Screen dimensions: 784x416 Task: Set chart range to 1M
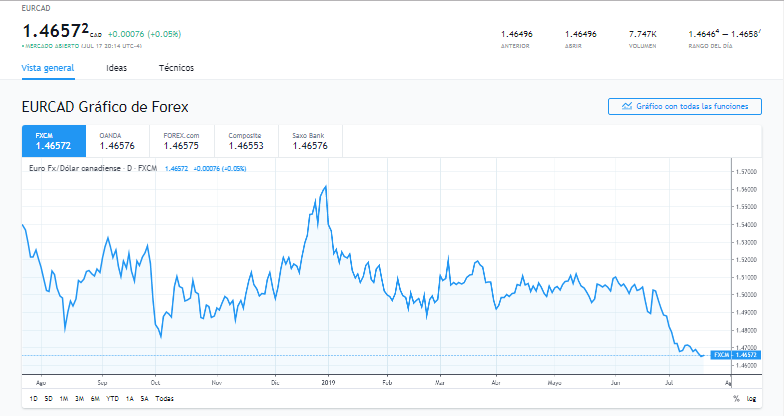point(64,398)
